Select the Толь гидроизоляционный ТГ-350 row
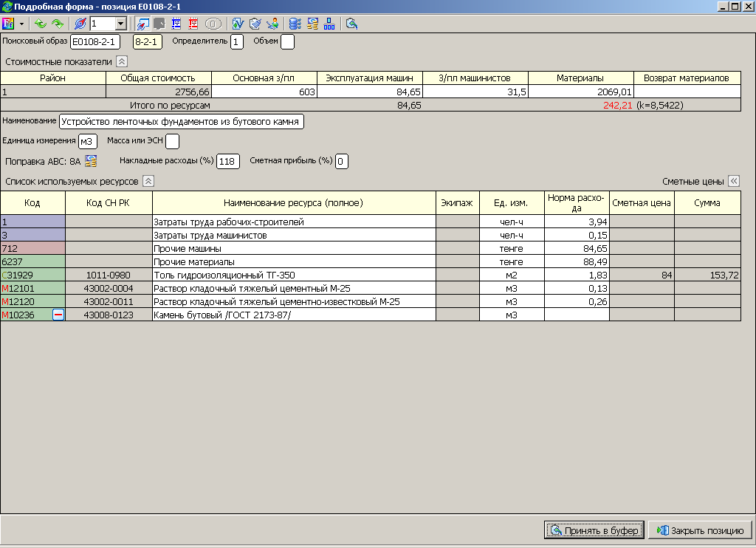The width and height of the screenshot is (756, 548). 371,275
